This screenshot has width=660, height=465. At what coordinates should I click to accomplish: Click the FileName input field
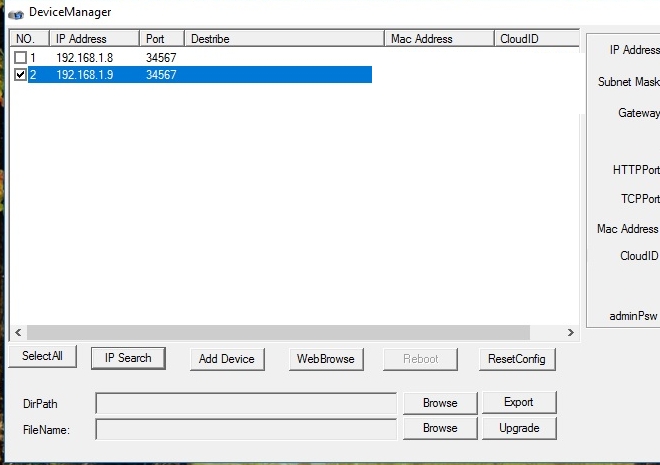(246, 429)
